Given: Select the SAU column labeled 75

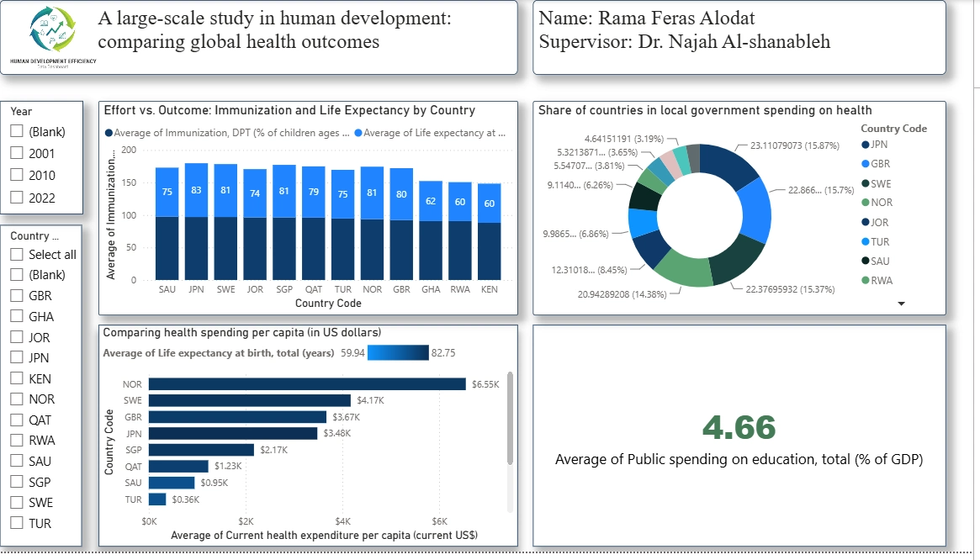Looking at the screenshot, I should point(167,224).
